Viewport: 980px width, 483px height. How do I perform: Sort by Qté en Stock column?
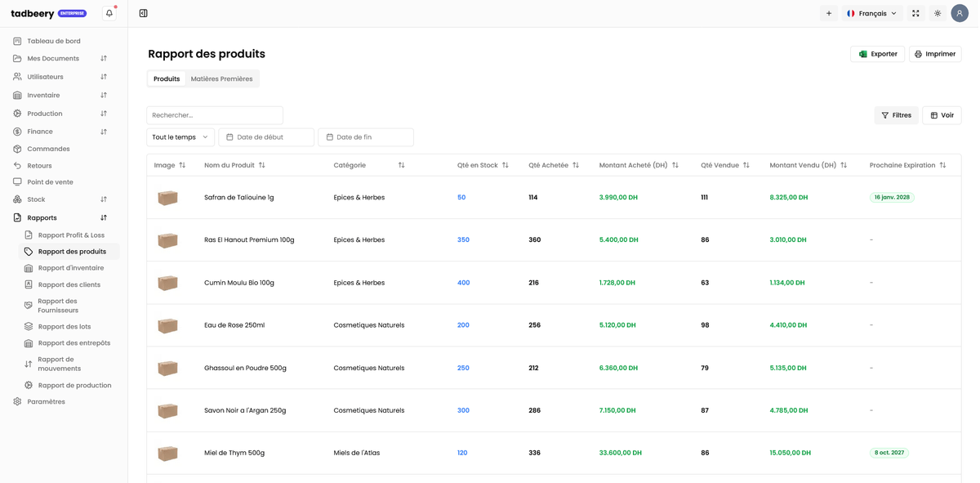click(505, 165)
